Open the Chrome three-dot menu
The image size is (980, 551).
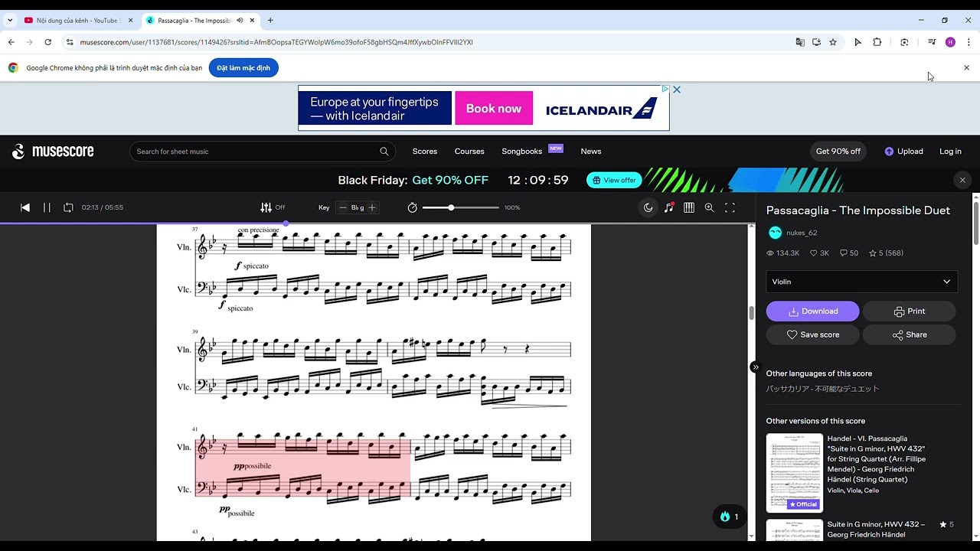[969, 42]
